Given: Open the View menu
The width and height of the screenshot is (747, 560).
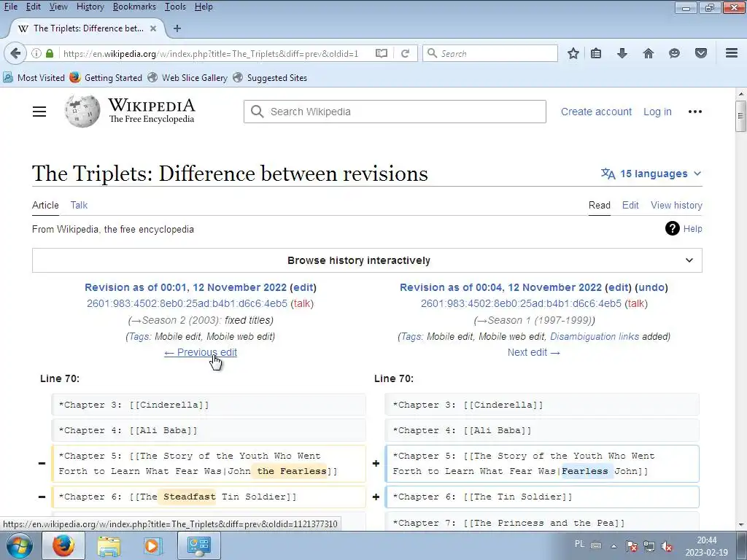Looking at the screenshot, I should [x=58, y=7].
